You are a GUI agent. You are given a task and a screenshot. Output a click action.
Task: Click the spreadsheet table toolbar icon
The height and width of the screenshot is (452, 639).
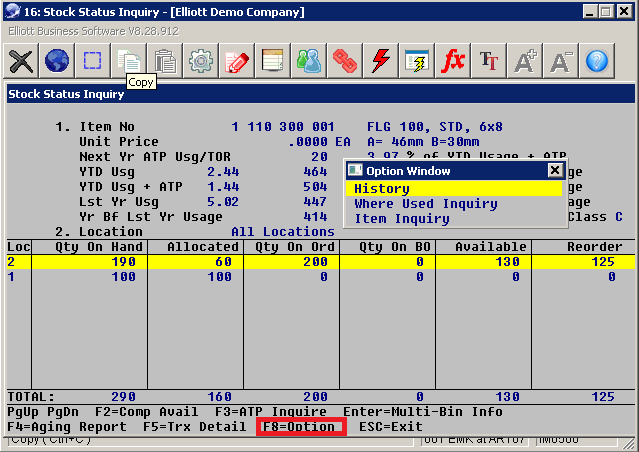coord(272,61)
